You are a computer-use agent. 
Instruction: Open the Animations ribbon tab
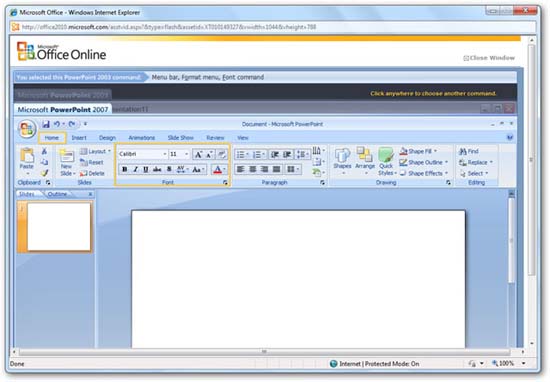(x=142, y=138)
